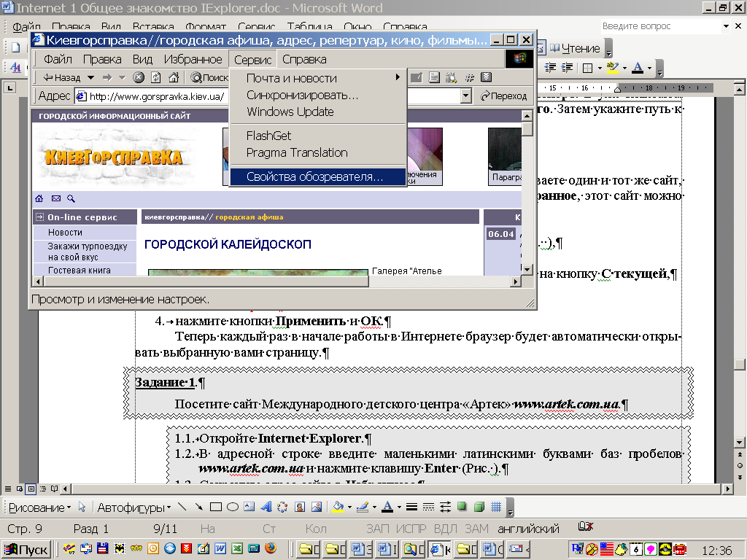This screenshot has height=560, width=747.
Task: Click the Outside Border icon in Word toolbar
Action: tap(588, 68)
